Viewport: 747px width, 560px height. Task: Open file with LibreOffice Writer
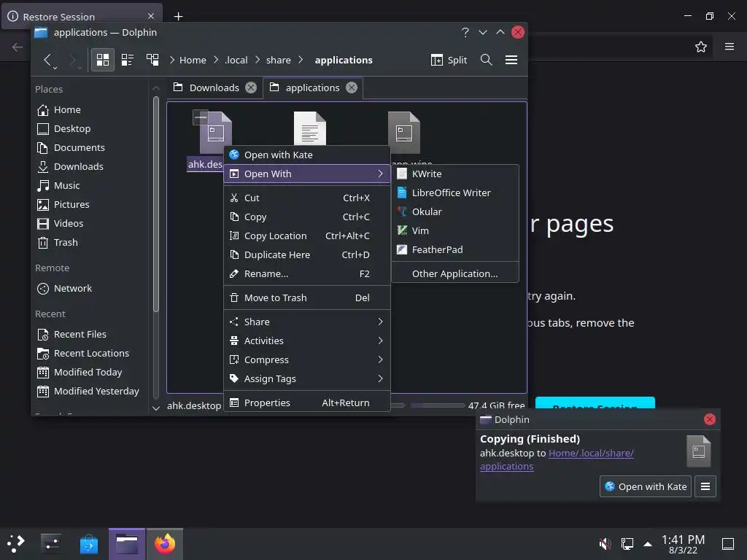(455, 192)
